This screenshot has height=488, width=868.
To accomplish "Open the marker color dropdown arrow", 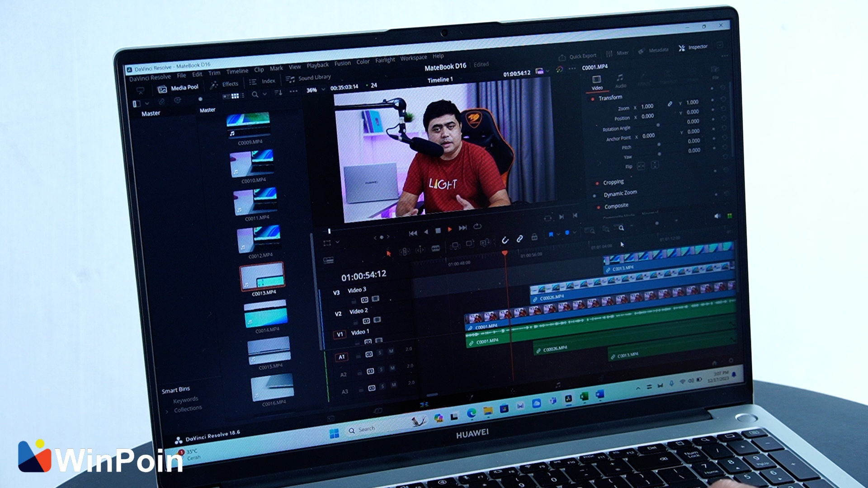I will [x=574, y=232].
